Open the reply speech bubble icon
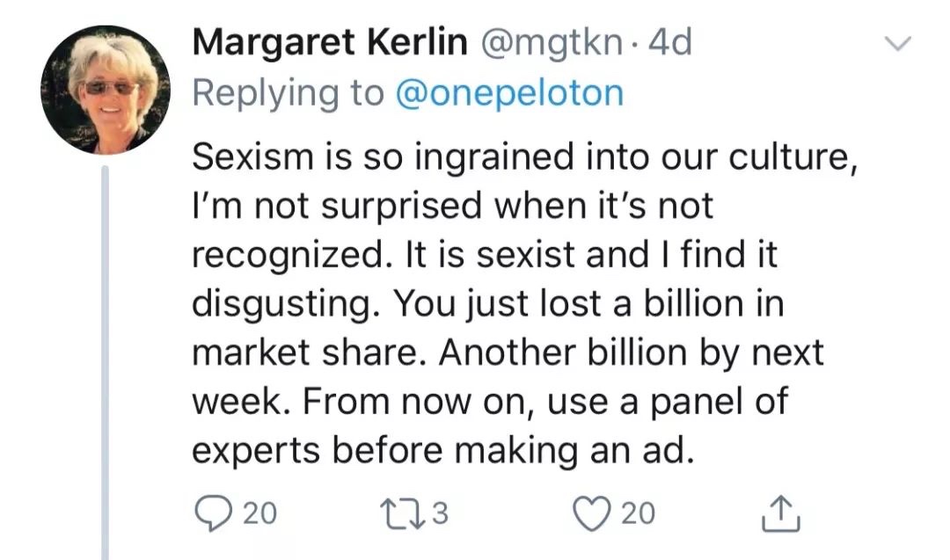 (213, 513)
